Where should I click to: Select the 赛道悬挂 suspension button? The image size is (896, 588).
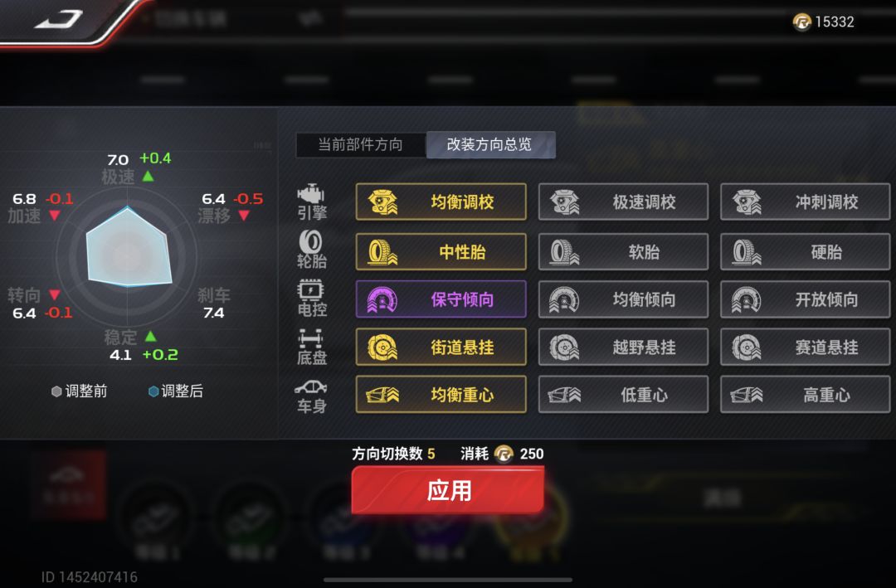805,347
